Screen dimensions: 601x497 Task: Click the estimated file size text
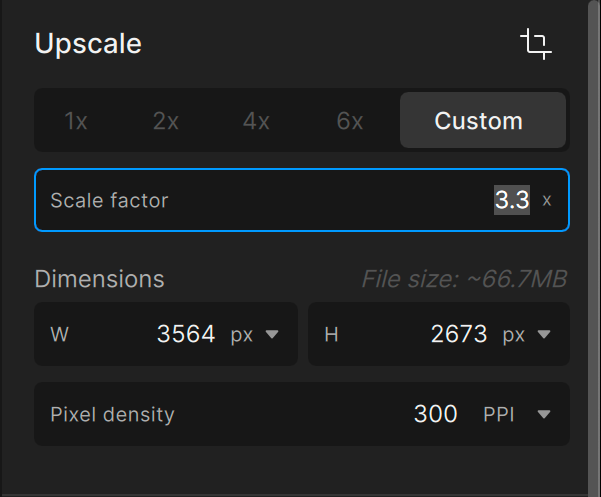click(464, 279)
